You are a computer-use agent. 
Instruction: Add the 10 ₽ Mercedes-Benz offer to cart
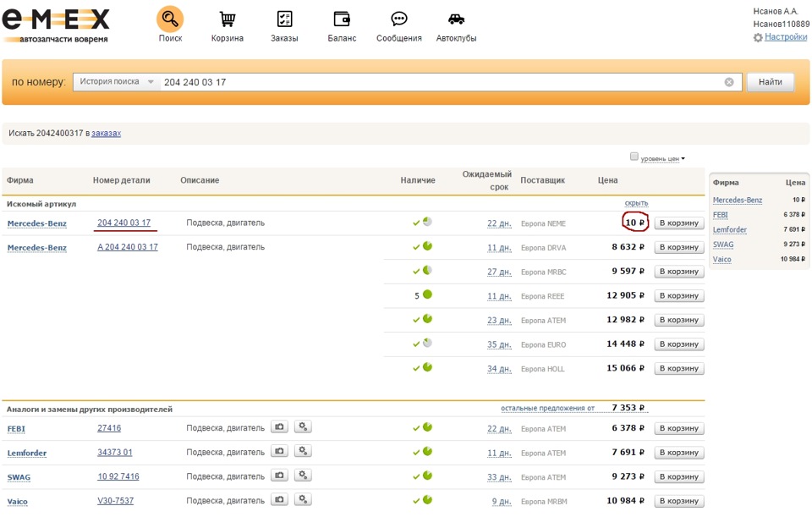coord(679,223)
